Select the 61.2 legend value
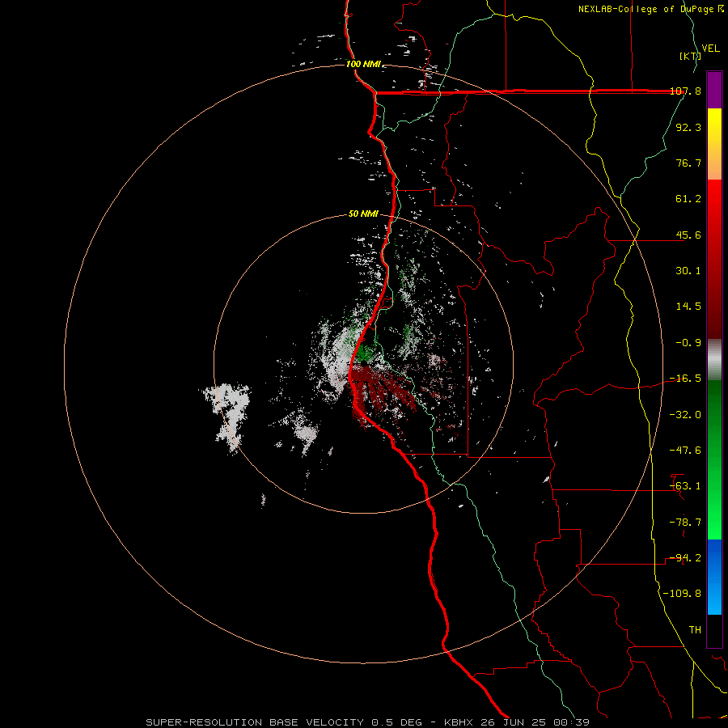Screen dimensions: 728x728 click(x=688, y=199)
